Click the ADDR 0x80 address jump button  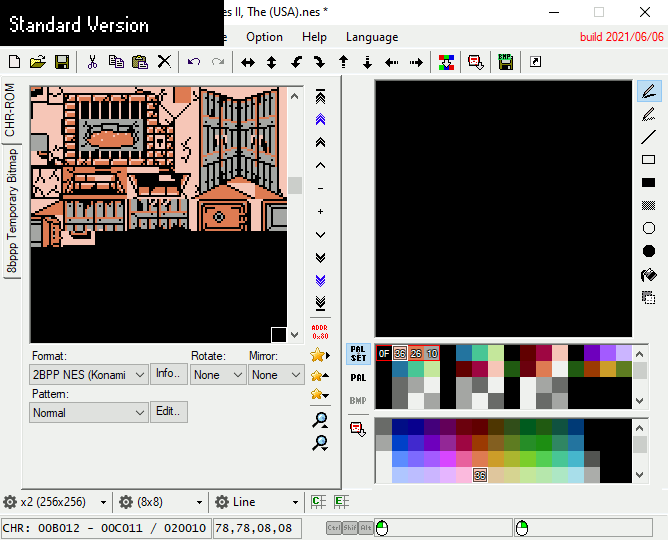(x=320, y=332)
